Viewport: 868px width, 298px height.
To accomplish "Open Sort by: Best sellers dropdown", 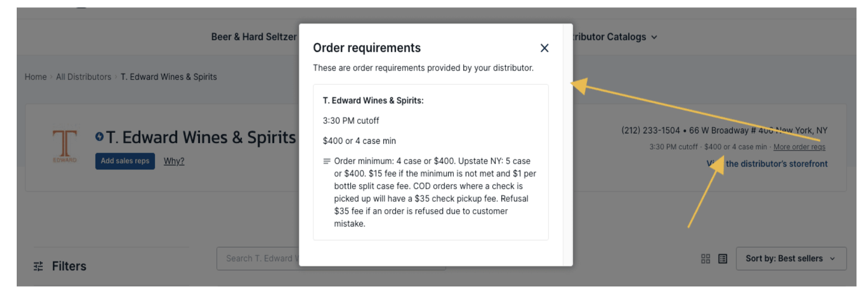I will pyautogui.click(x=791, y=259).
